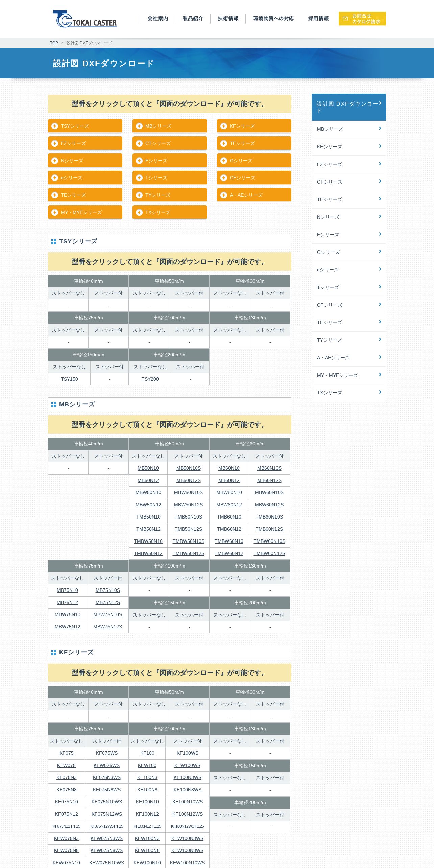Screen dimensions: 434x868
Task: Select sidebar TYシリーズ item
Action: tap(349, 340)
